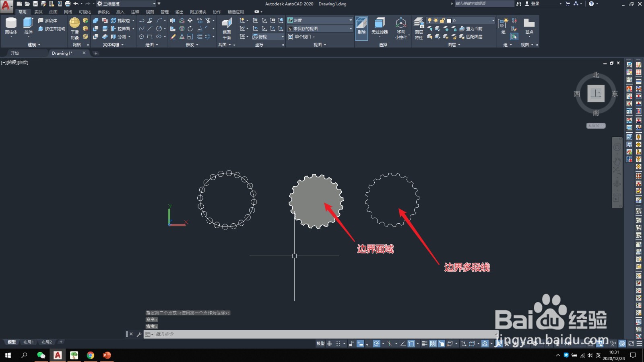Screen dimensions: 644x362
Task: Toggle ortho mode in the status bar
Action: pos(368,343)
